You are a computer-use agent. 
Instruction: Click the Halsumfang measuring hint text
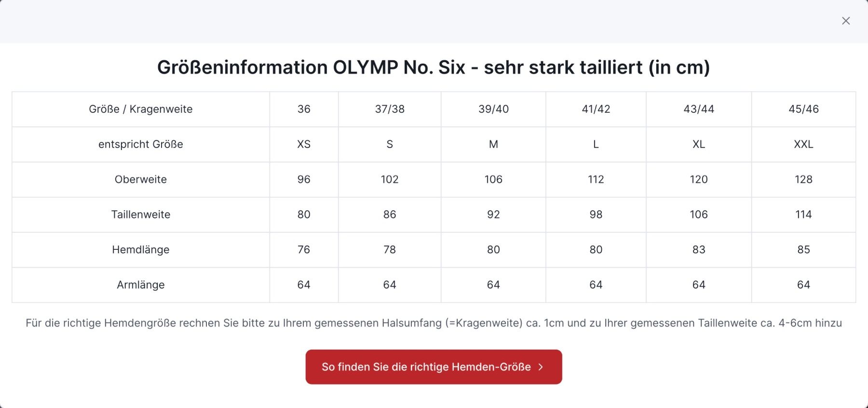[434, 323]
